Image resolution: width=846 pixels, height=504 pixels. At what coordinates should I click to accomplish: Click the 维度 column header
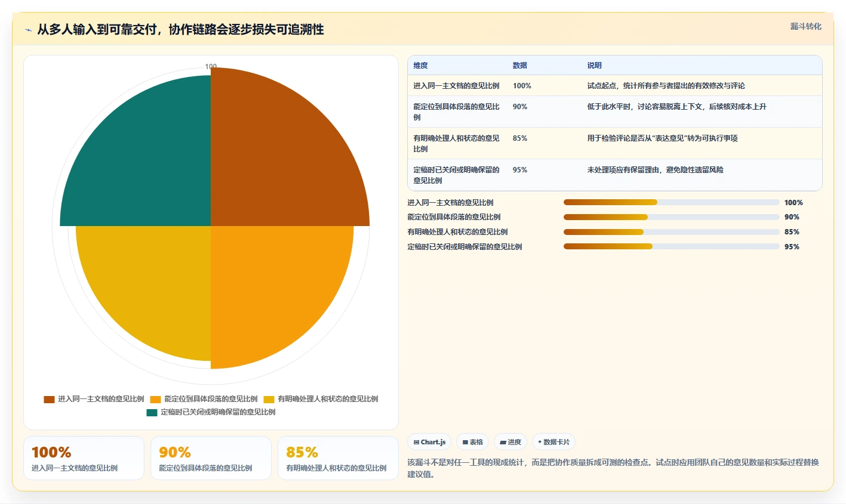click(420, 66)
